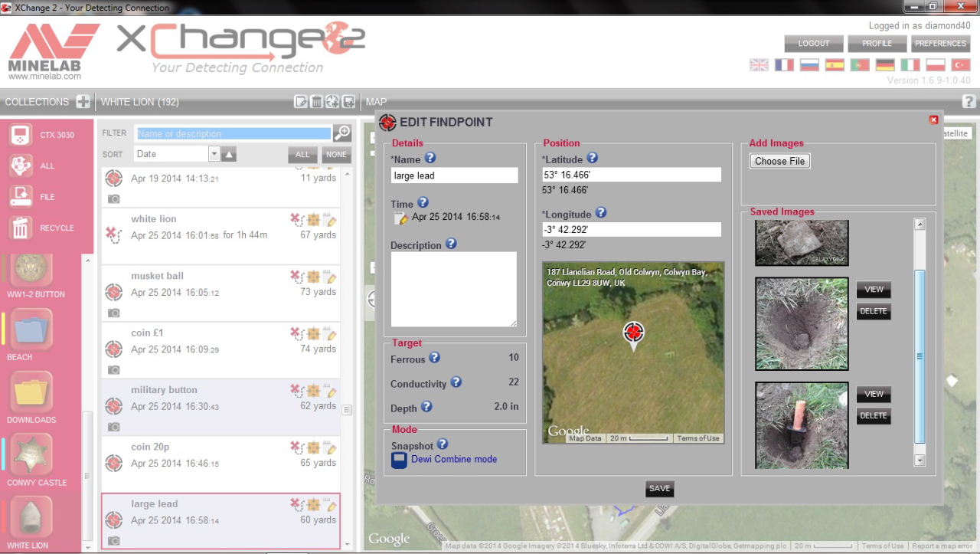Switch language to Turkish flag
980x554 pixels.
tap(961, 65)
